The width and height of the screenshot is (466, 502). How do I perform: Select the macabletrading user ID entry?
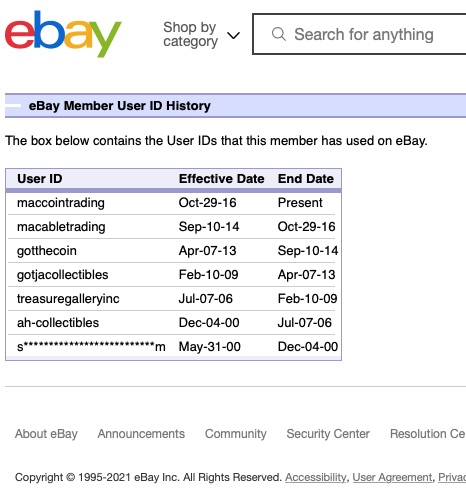pyautogui.click(x=61, y=227)
